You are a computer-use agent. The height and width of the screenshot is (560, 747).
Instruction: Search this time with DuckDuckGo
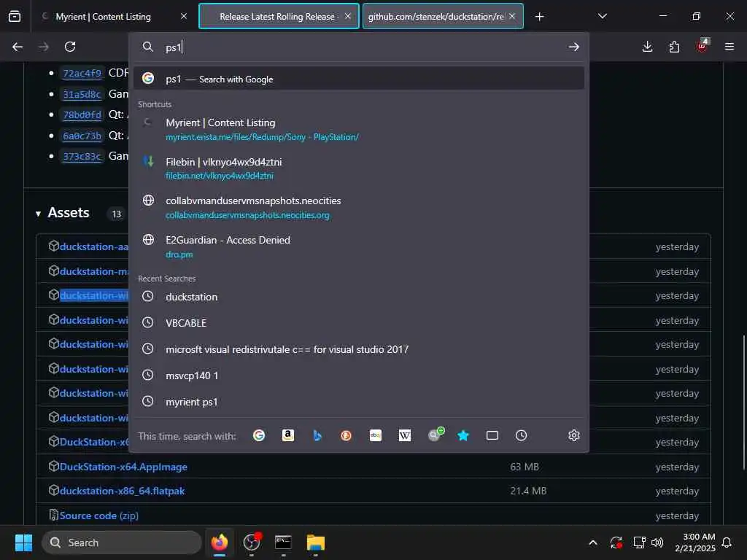(x=346, y=435)
